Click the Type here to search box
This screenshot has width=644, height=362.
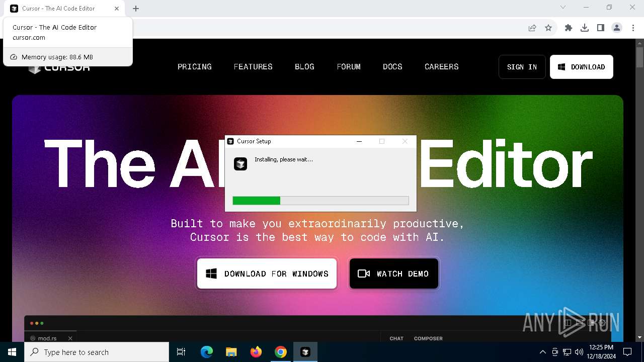pos(97,352)
